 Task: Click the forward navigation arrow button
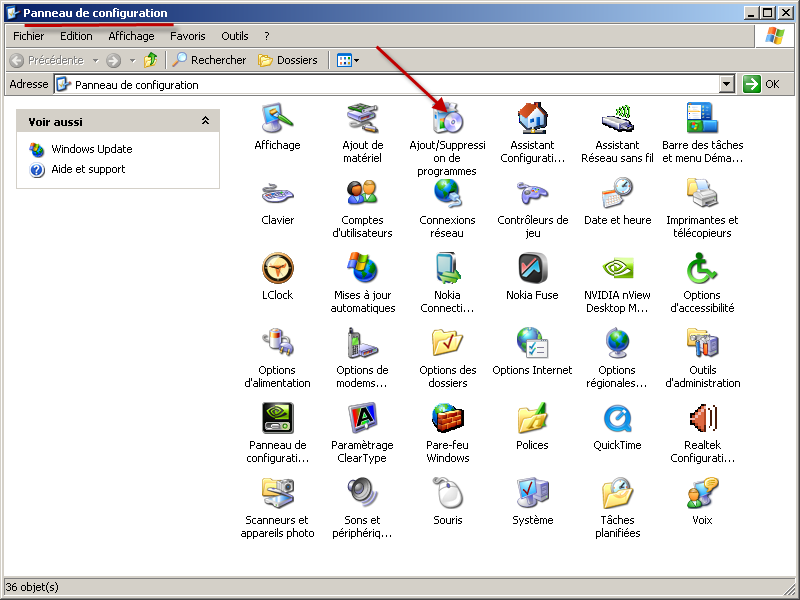point(113,61)
